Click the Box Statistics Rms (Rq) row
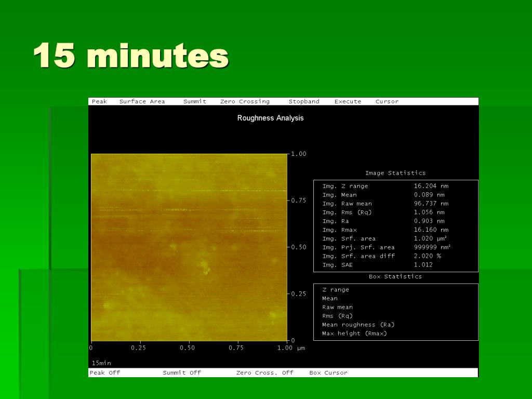Viewport: 532px width, 399px height. pyautogui.click(x=338, y=316)
